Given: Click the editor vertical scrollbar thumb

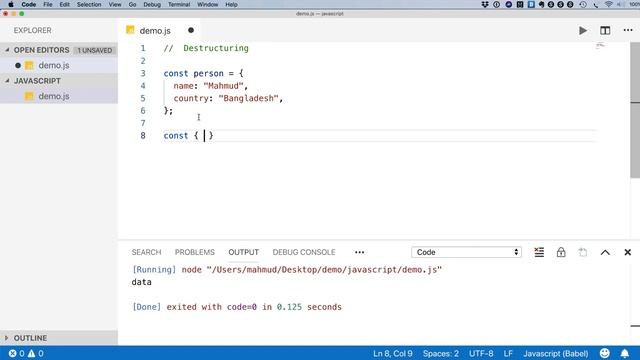Looking at the screenshot, I should click(x=635, y=110).
